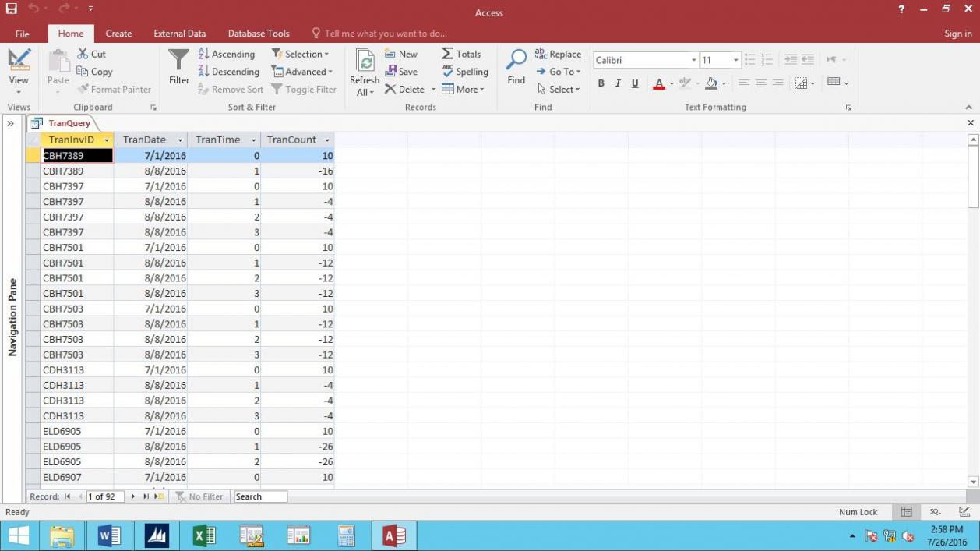Click the Find magnifier icon
980x551 pixels.
click(516, 61)
